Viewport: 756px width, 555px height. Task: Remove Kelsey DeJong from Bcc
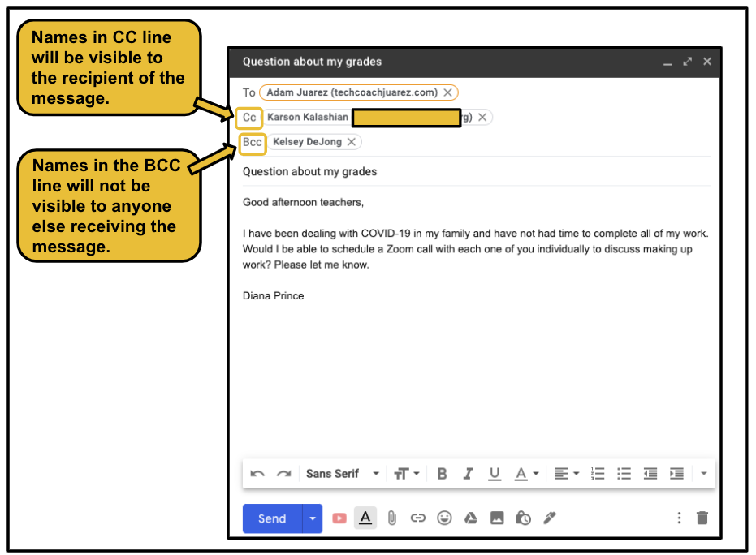click(351, 142)
